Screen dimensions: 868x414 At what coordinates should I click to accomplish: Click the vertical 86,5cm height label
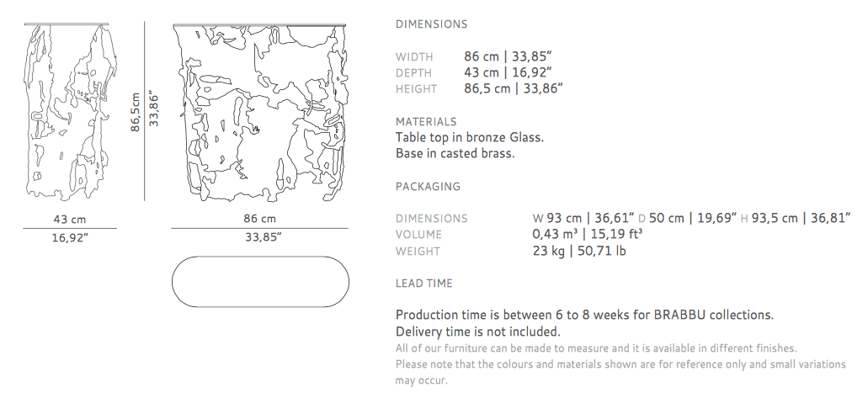[136, 113]
